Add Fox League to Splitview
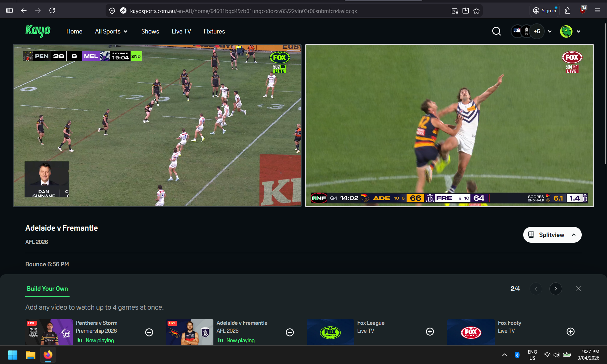This screenshot has width=607, height=364. 430,331
